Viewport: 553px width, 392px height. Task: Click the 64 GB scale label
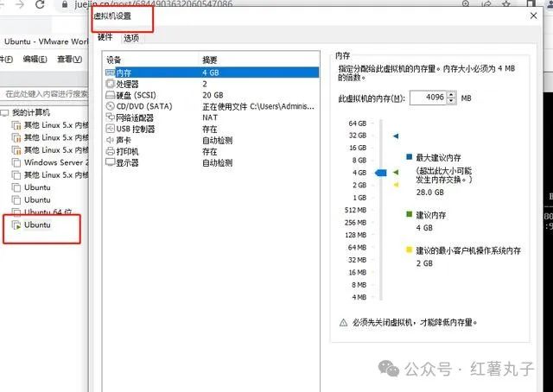tap(357, 123)
